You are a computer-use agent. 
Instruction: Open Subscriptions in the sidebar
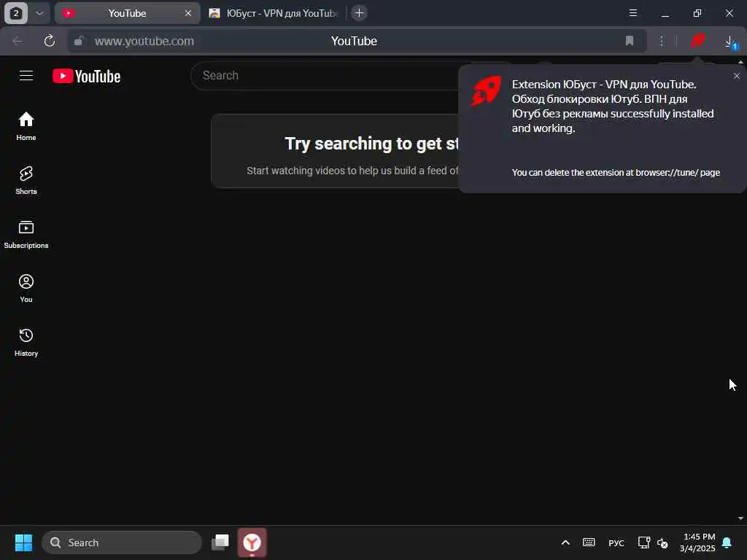[26, 234]
